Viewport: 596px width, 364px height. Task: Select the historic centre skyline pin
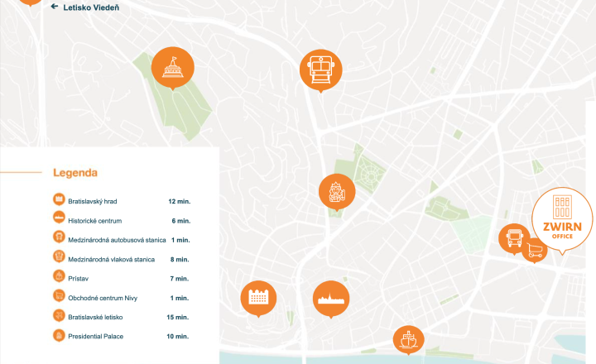point(331,299)
